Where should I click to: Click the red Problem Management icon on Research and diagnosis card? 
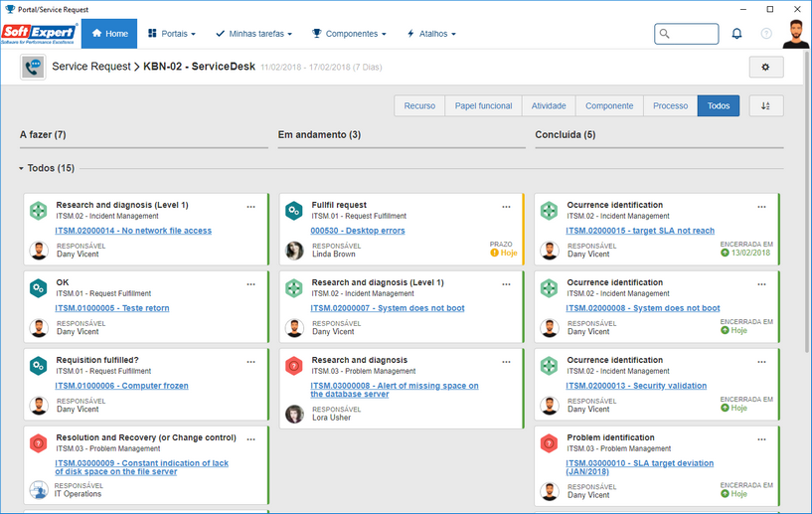[x=293, y=366]
